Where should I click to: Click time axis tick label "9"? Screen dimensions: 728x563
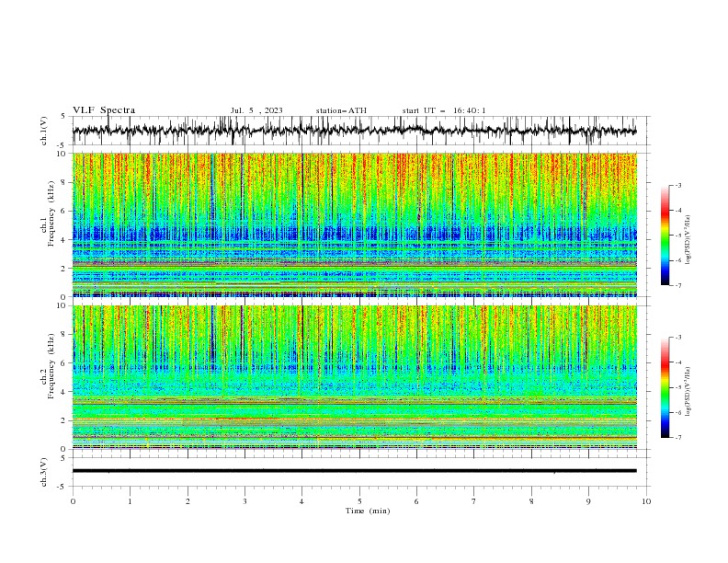pyautogui.click(x=588, y=501)
